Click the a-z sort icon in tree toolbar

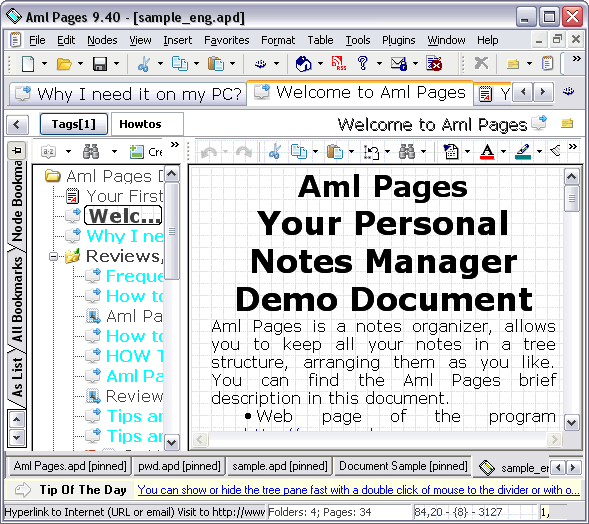[48, 151]
